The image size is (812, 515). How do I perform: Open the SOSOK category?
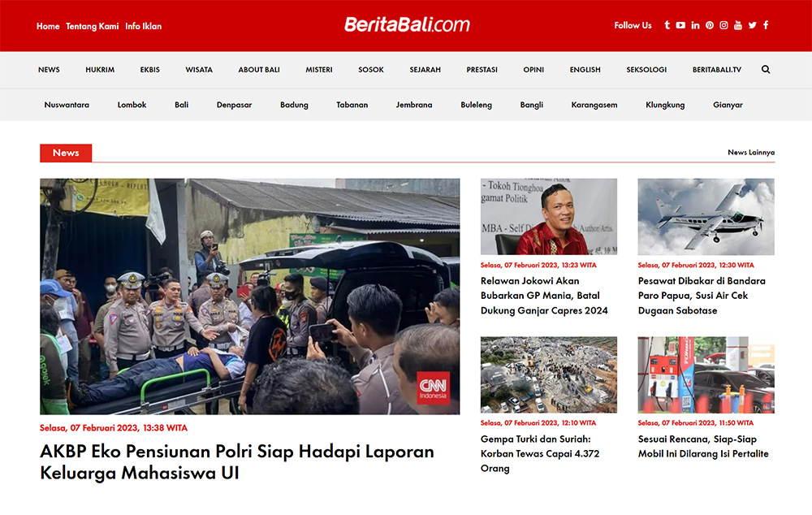[371, 69]
